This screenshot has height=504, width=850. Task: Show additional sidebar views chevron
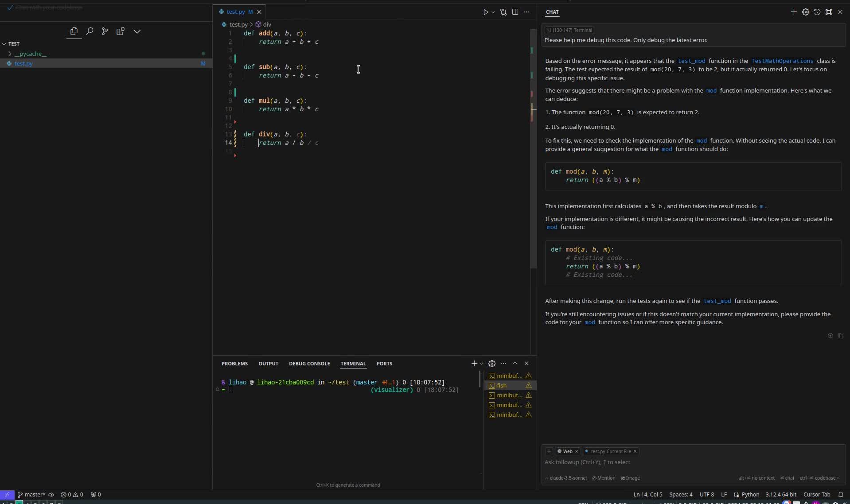(137, 31)
